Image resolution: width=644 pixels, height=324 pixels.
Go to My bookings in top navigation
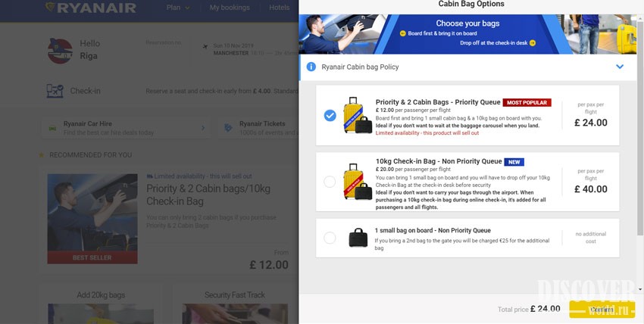pos(230,8)
